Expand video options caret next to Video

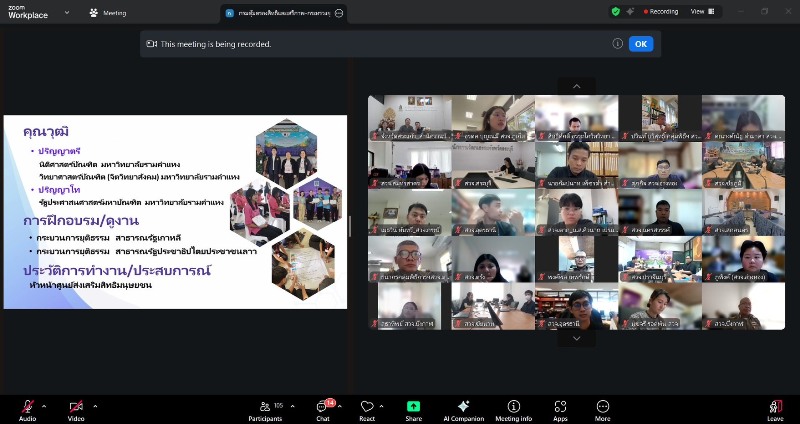(x=95, y=406)
